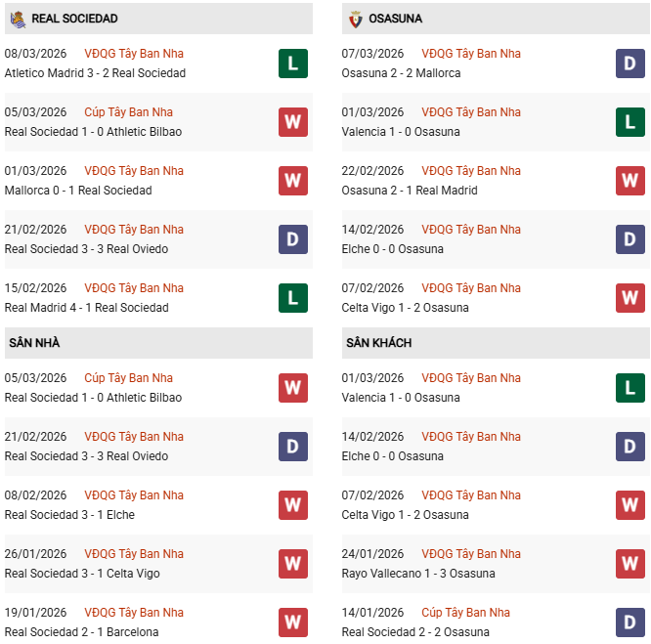Screen dimensions: 651x644
Task: Click W badge for Mallorca 0-1 Real Sociedad
Action: (x=292, y=181)
